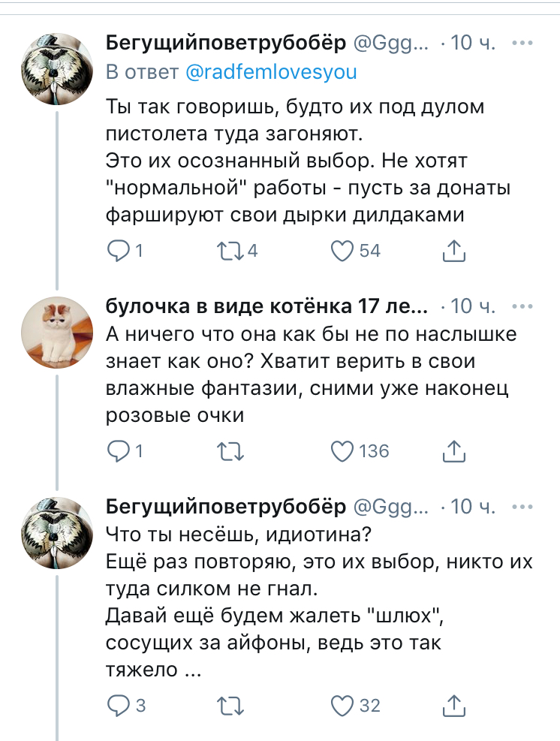
Task: Open more options on kitten-avatar tweet
Action: tap(522, 306)
